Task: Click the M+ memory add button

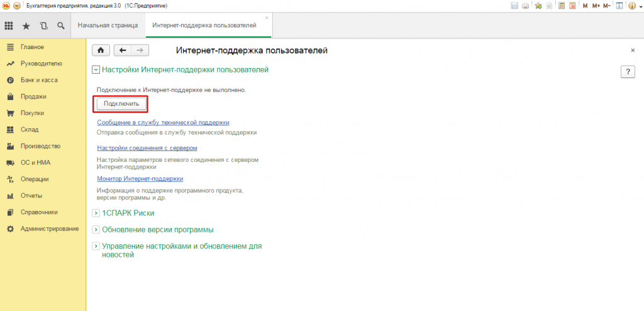Action: pyautogui.click(x=596, y=6)
